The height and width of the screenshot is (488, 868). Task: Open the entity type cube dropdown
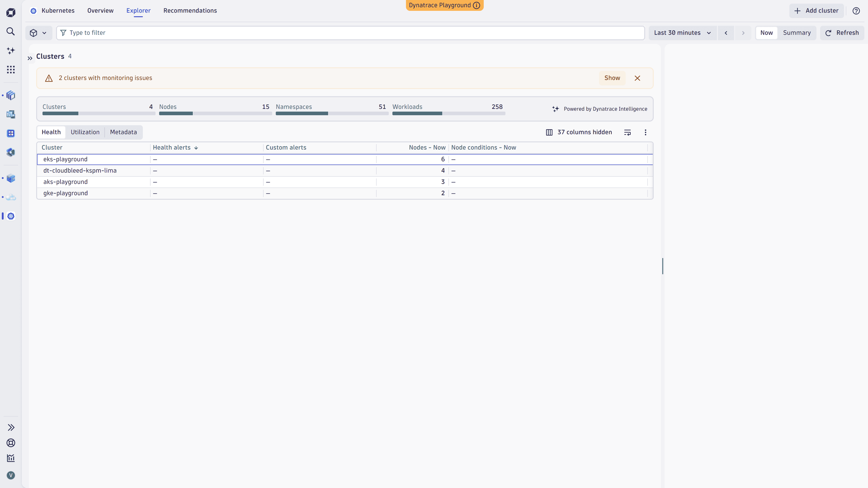pyautogui.click(x=39, y=33)
